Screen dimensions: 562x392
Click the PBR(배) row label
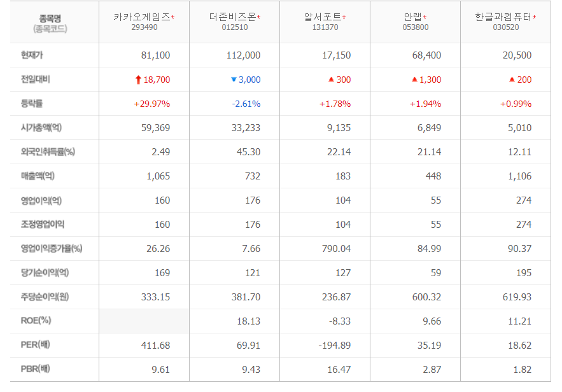click(x=35, y=368)
